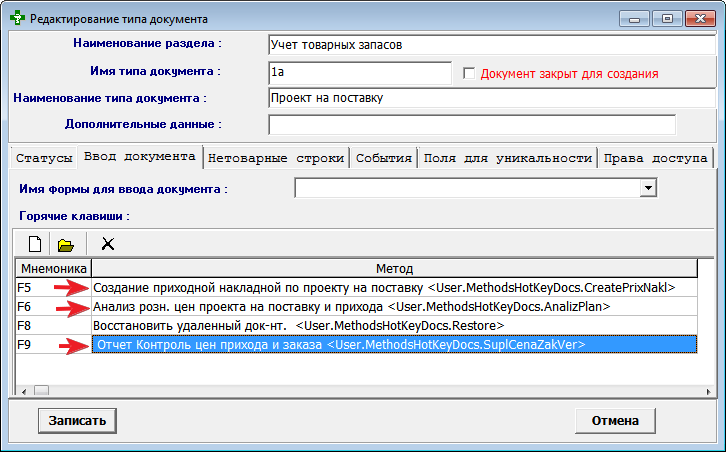Select the F6 mnemonic cell
726x452 pixels.
(x=54, y=307)
